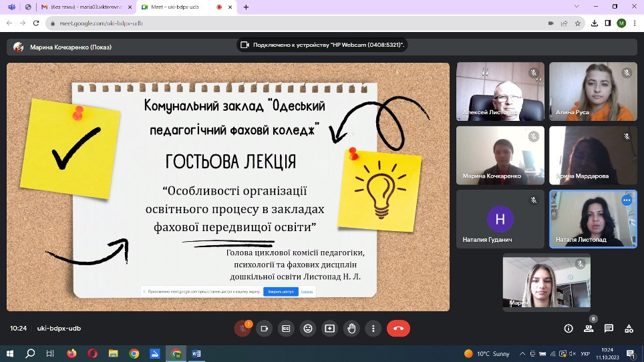Click the blue stop sharing button
Viewport: 644px width, 362px height.
pos(281,292)
